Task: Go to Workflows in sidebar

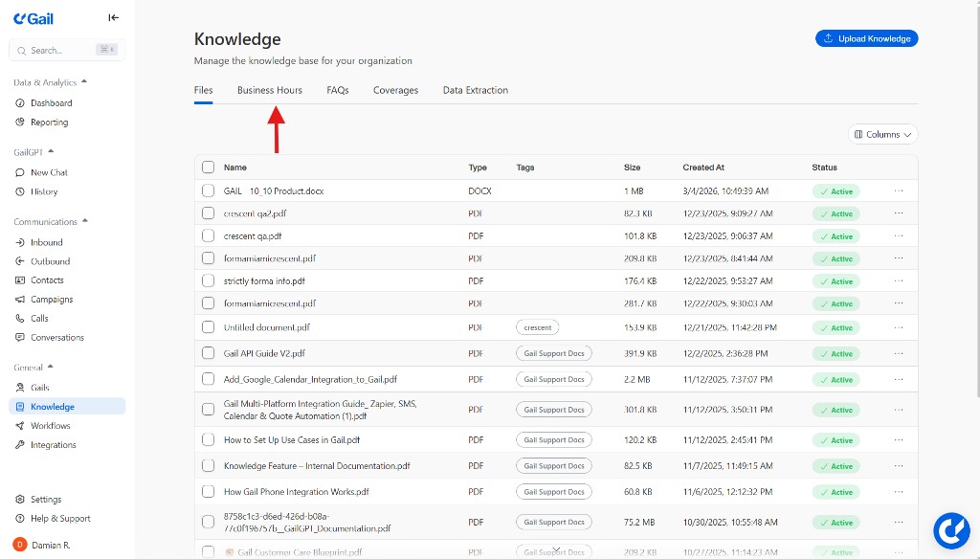Action: click(x=50, y=426)
